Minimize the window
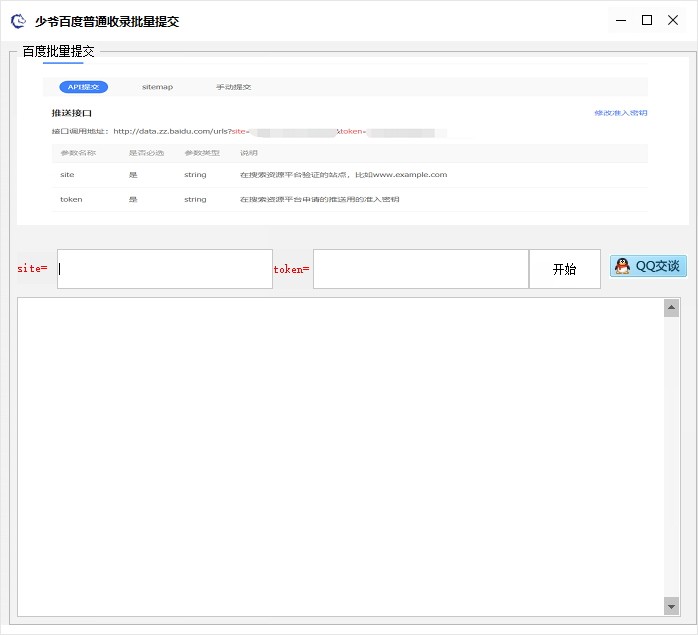The width and height of the screenshot is (698, 635). 621,20
